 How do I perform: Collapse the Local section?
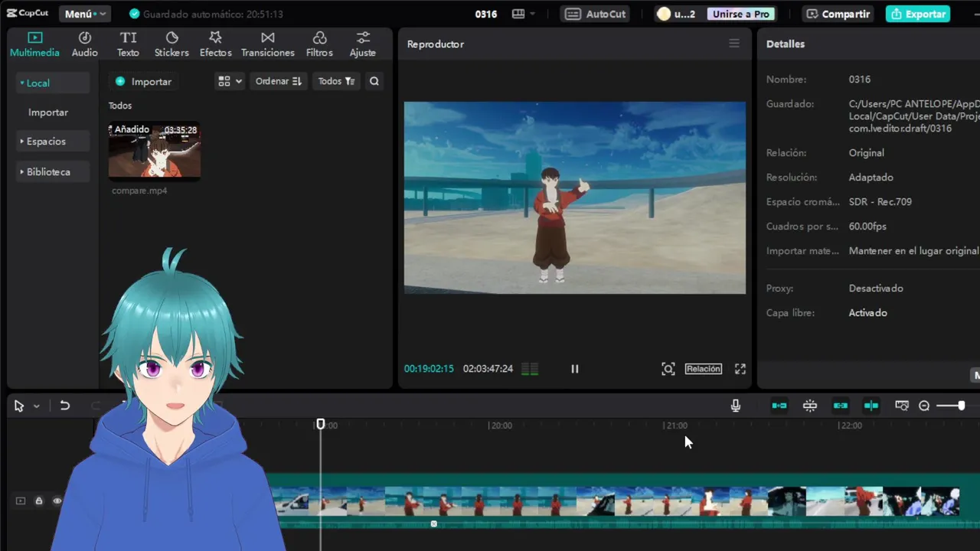(52, 83)
